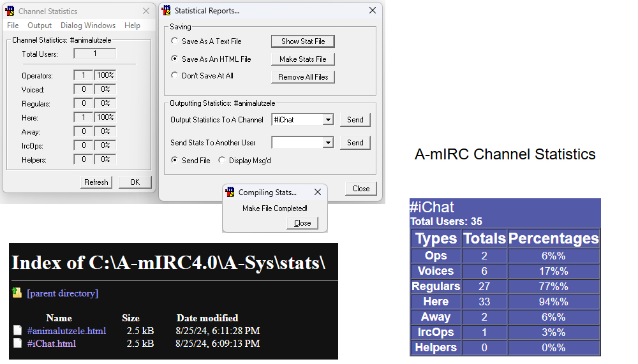Click the Date modified column header
This screenshot has width=638, height=364.
[x=207, y=317]
